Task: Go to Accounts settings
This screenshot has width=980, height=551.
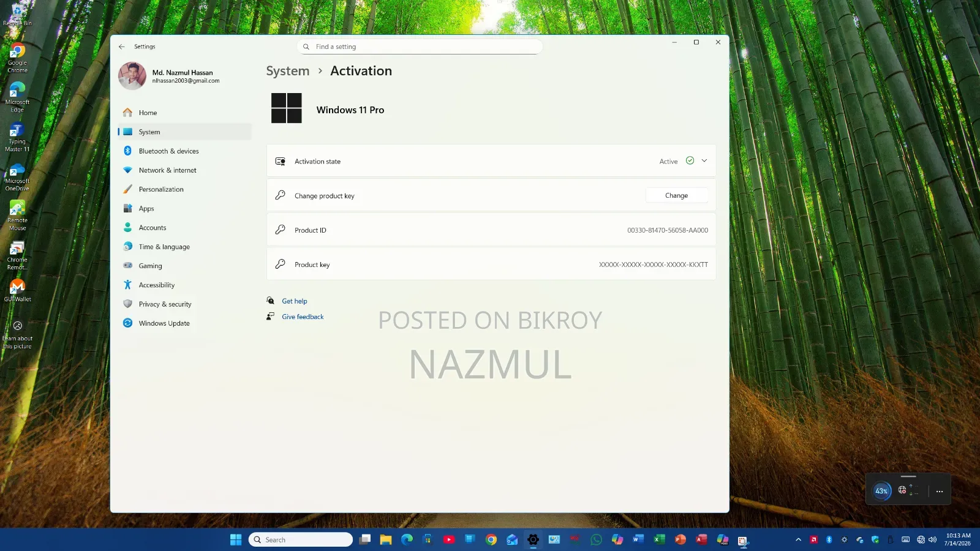Action: tap(184, 228)
